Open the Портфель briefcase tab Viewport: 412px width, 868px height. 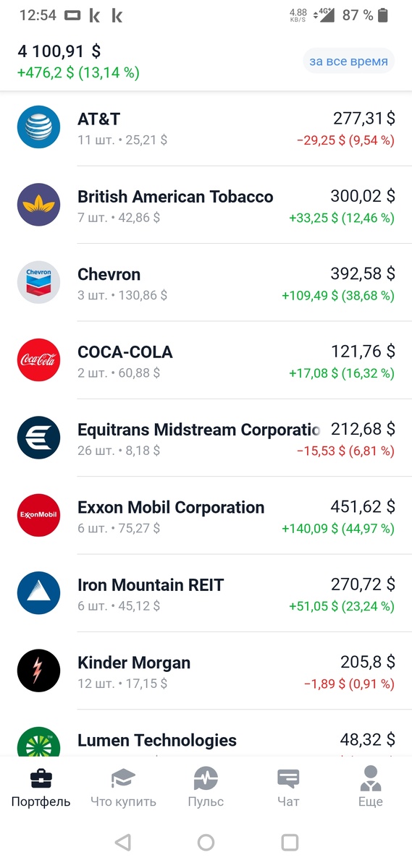(41, 788)
